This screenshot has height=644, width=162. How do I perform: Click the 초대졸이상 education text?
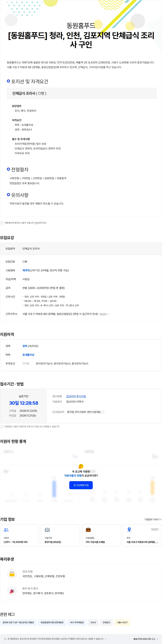coord(28,355)
